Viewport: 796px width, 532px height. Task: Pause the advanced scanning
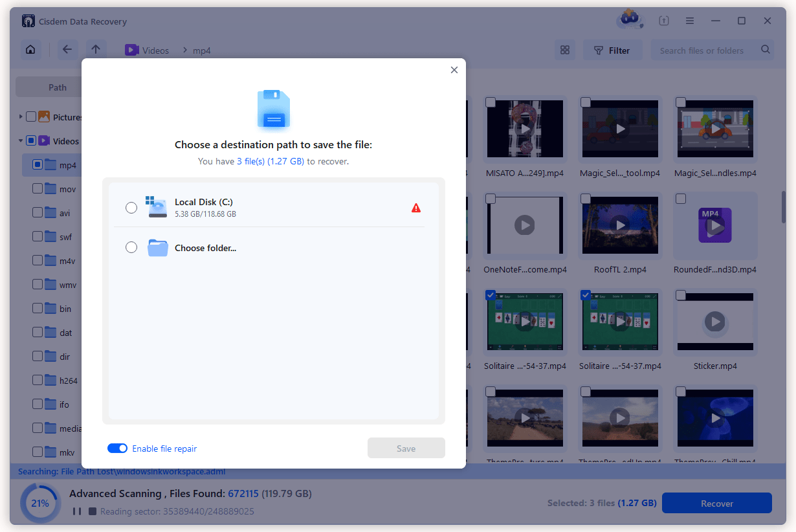[77, 511]
